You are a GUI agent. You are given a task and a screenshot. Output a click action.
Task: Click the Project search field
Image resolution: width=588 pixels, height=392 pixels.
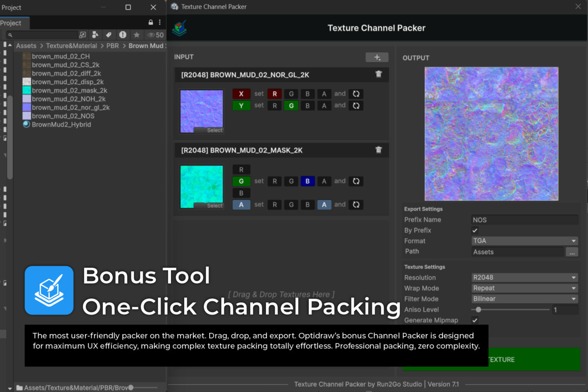coord(42,35)
